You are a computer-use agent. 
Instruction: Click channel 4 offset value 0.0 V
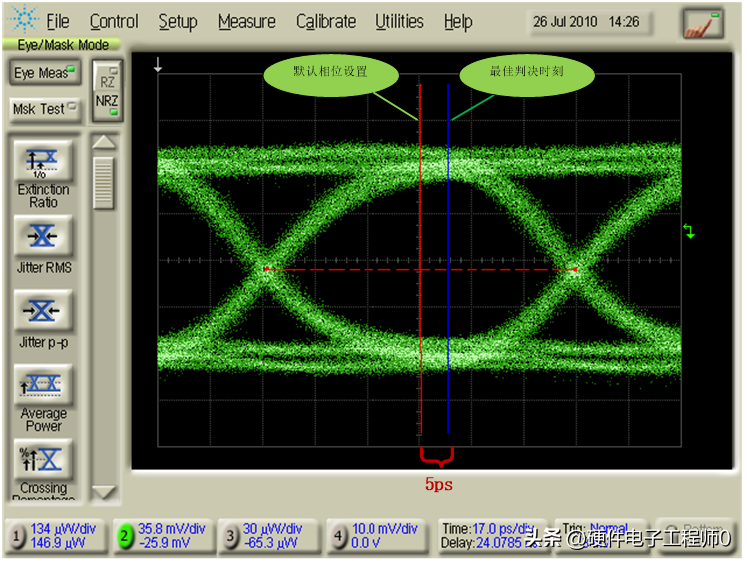365,543
